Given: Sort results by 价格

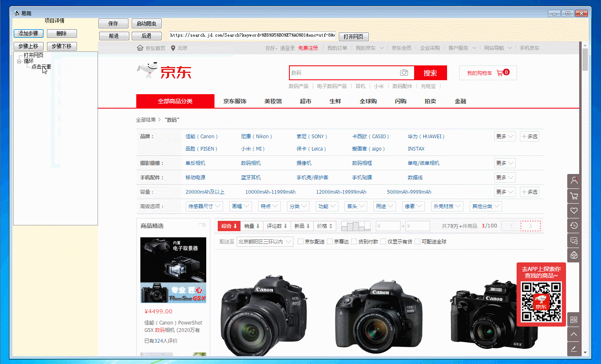Looking at the screenshot, I should click(325, 226).
